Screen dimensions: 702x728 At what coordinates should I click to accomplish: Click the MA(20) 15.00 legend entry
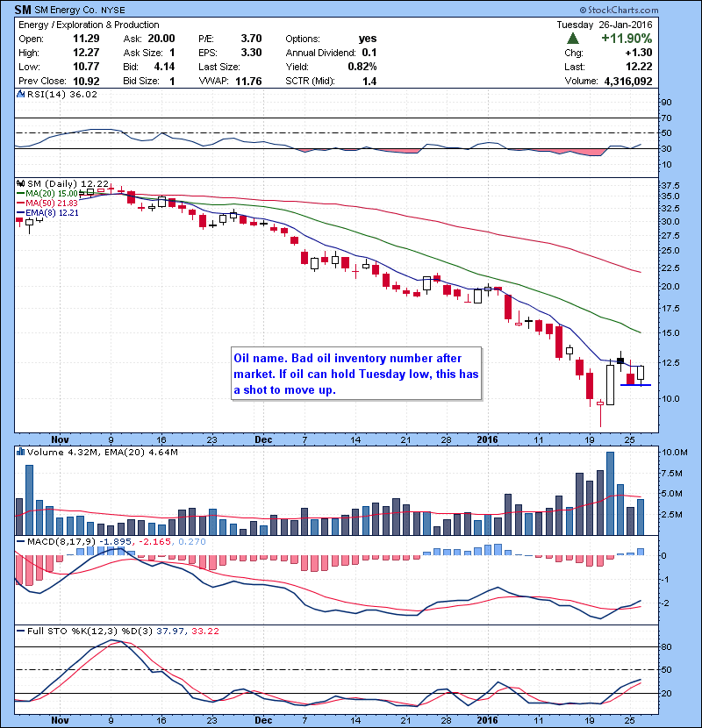(x=47, y=193)
